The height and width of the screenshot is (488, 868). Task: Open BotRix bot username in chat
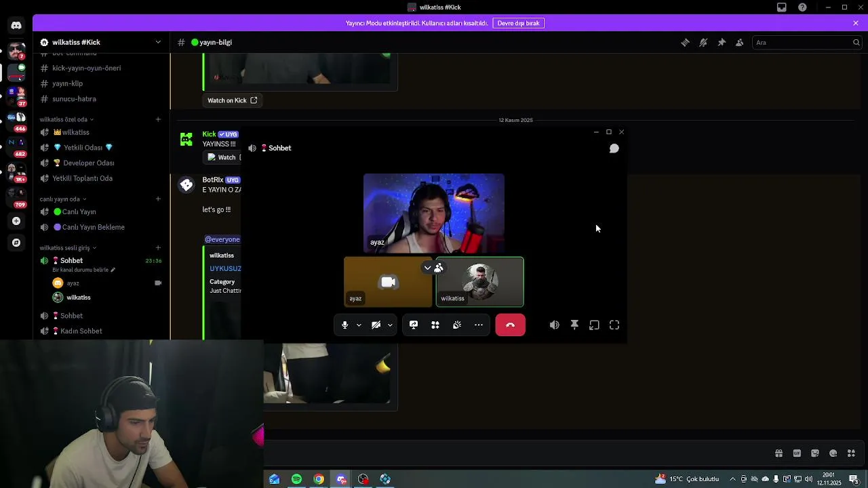(212, 180)
